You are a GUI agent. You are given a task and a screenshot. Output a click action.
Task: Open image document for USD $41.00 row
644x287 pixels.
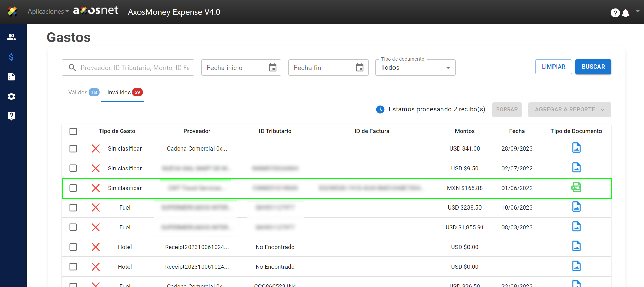pyautogui.click(x=576, y=148)
